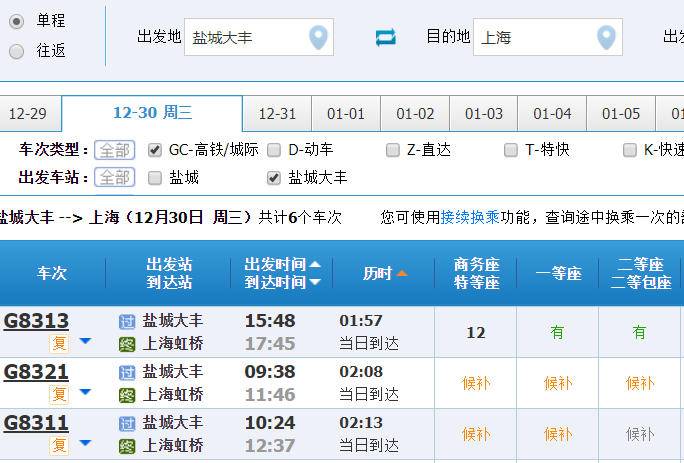
Task: Click the 过 station icon for G8313
Action: [x=127, y=321]
